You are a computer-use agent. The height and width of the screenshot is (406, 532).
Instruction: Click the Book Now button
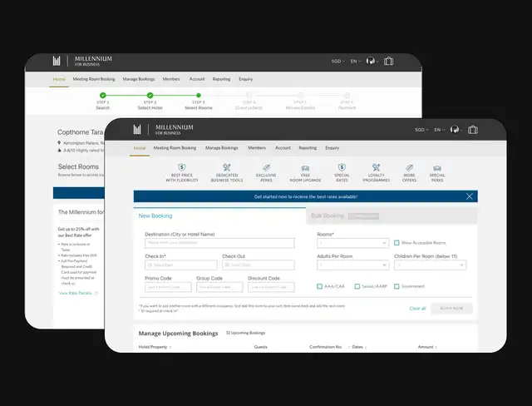tap(451, 308)
